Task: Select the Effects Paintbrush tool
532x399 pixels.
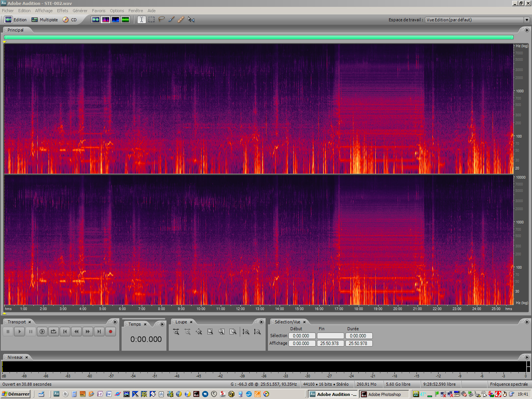Action: click(x=171, y=19)
